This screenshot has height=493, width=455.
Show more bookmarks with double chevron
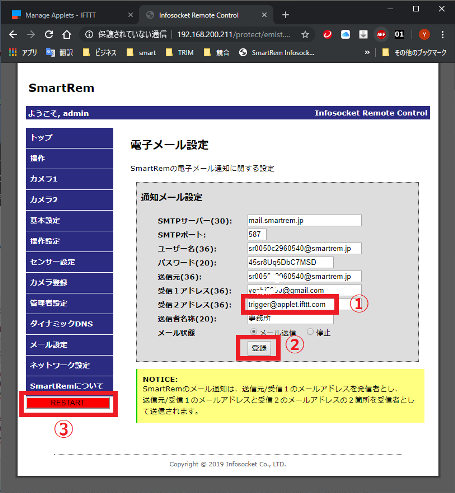point(367,52)
